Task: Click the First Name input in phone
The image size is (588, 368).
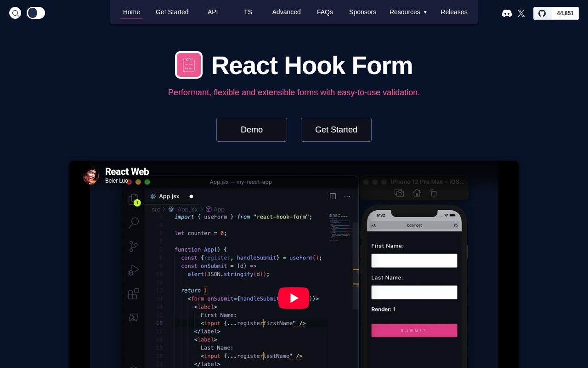Action: pyautogui.click(x=414, y=260)
